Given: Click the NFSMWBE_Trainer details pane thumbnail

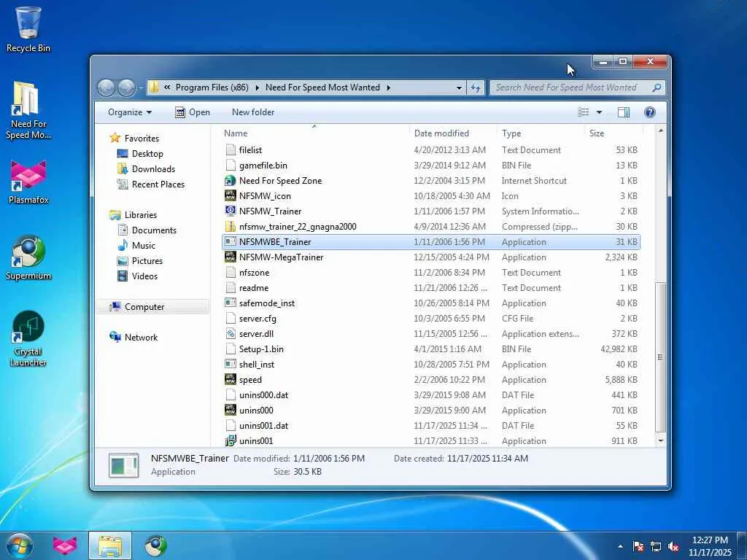Looking at the screenshot, I should [123, 465].
